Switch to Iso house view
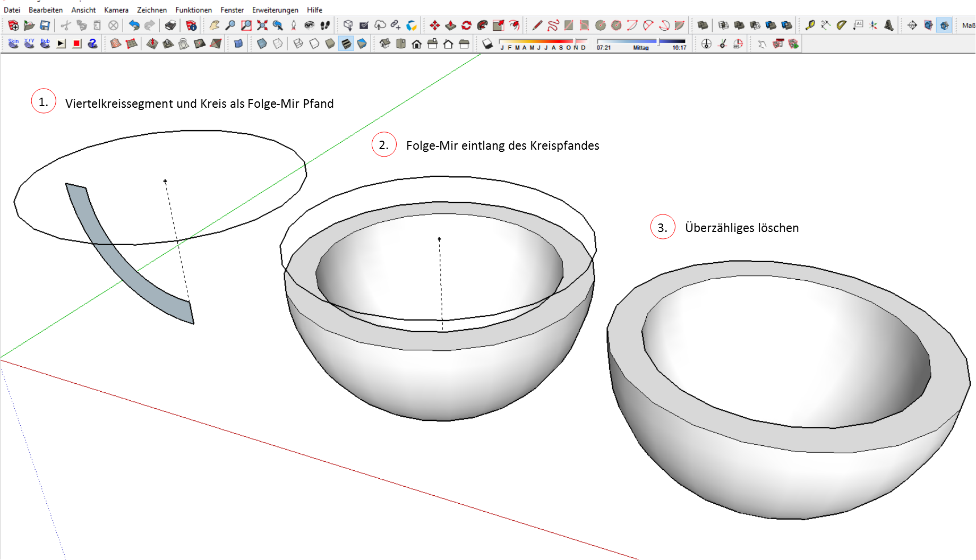 click(385, 44)
